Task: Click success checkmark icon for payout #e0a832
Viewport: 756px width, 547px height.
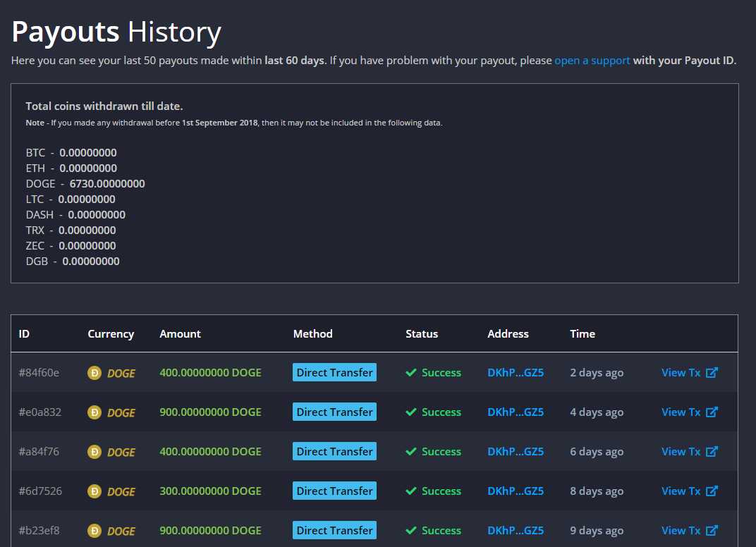Action: 411,412
